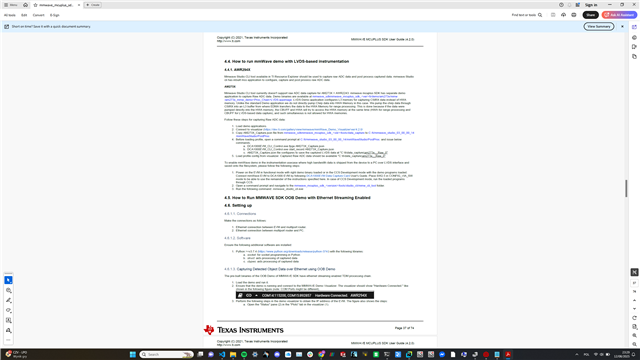The image size is (640, 360).
Task: Select the draw freehand tool
Action: pos(9,311)
